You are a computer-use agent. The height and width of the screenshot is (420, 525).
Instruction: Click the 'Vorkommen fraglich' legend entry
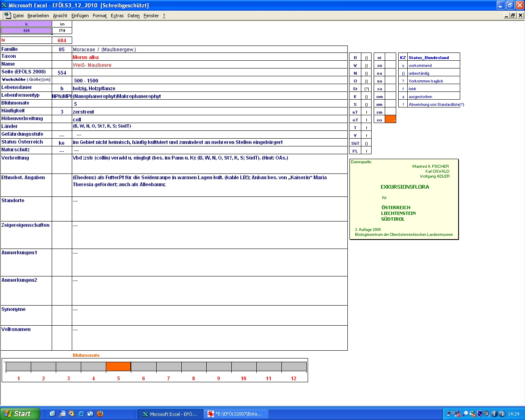click(426, 81)
